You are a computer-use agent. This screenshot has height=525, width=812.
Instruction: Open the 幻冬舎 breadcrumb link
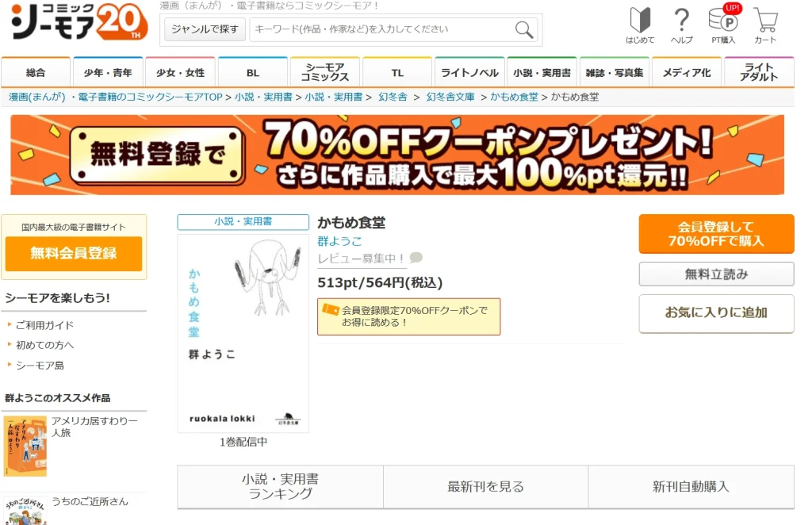click(393, 97)
